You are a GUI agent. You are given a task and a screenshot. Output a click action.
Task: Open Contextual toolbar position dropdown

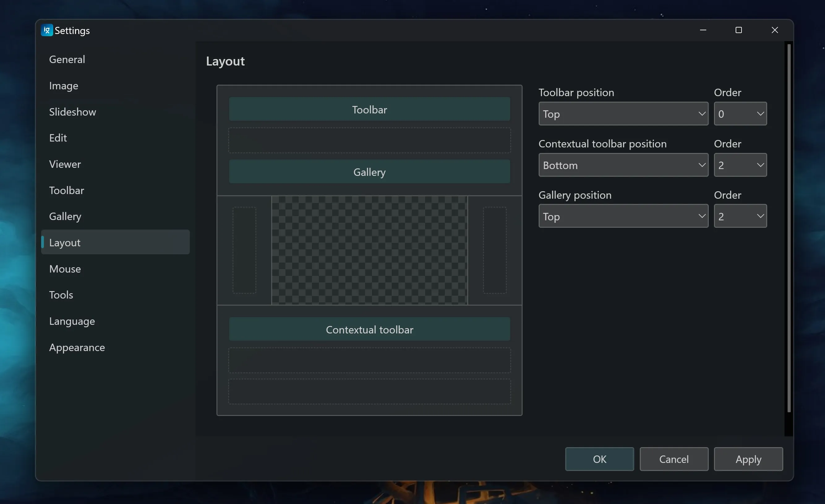623,165
